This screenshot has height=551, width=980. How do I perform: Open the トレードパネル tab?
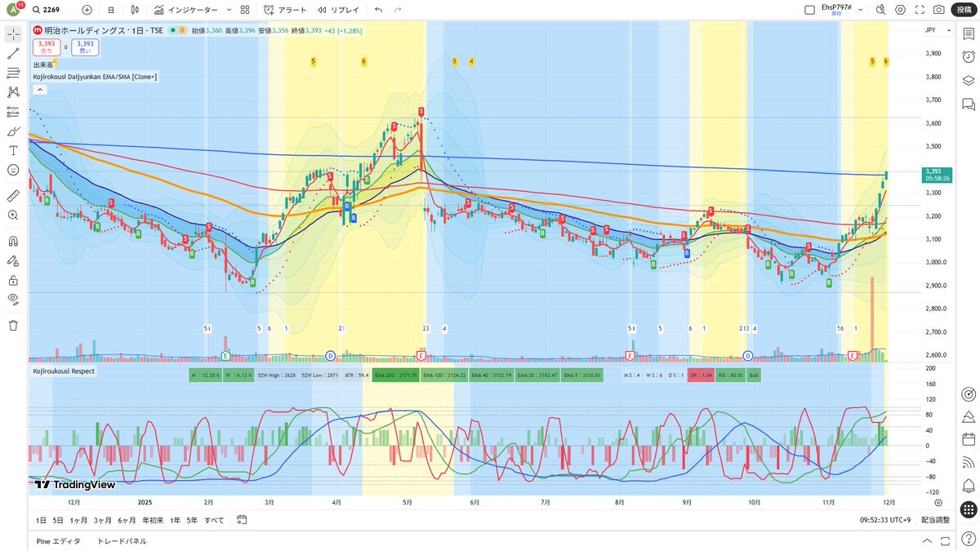[x=122, y=541]
